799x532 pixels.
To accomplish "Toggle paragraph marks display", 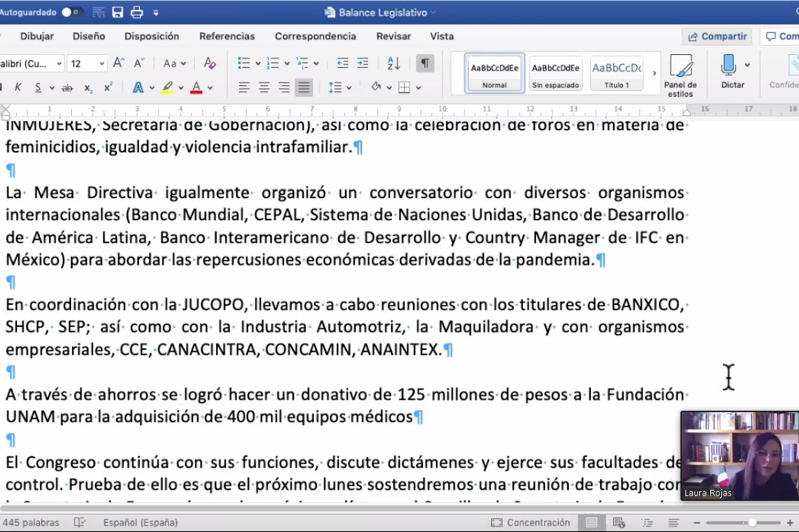I will (x=425, y=64).
